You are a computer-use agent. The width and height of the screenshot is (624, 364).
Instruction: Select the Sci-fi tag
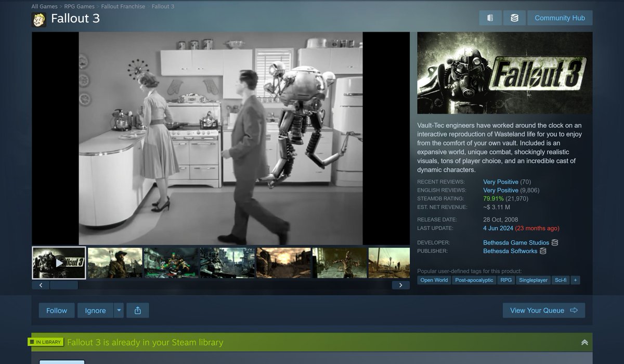[x=561, y=280]
